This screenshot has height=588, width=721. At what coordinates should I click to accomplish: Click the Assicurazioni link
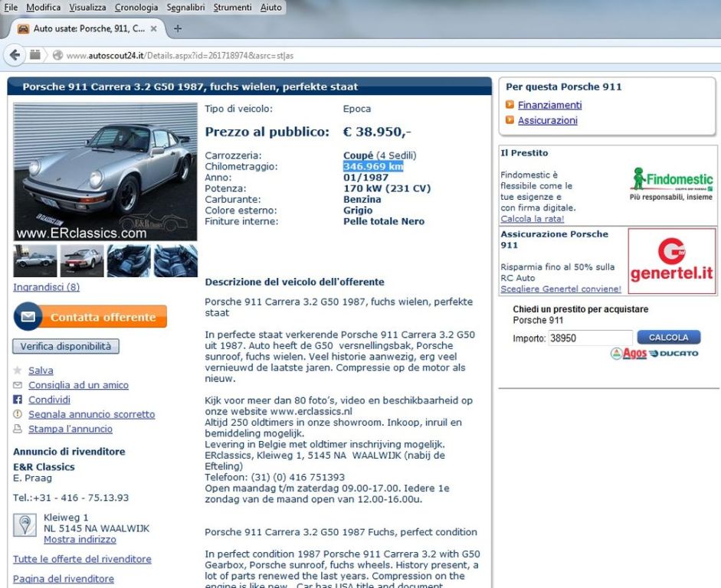[548, 120]
